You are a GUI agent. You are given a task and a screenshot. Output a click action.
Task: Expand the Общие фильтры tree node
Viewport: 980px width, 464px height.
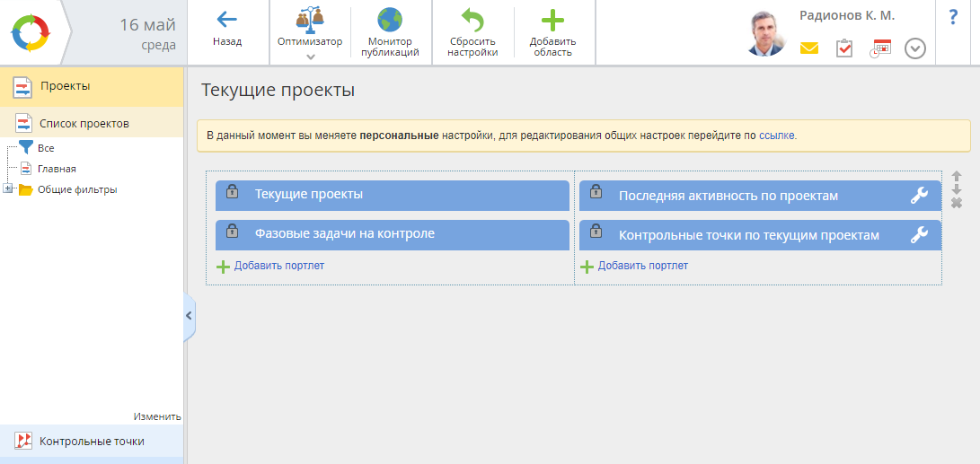[8, 189]
